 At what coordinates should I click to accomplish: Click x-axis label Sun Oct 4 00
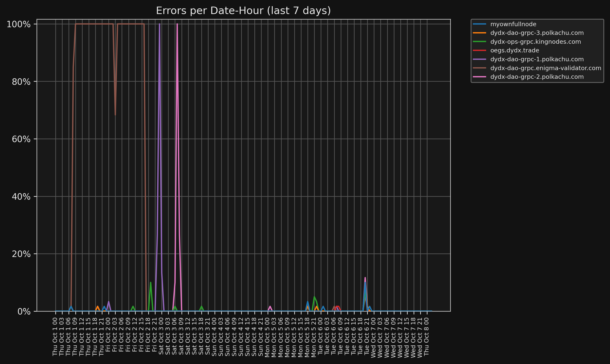pos(214,337)
